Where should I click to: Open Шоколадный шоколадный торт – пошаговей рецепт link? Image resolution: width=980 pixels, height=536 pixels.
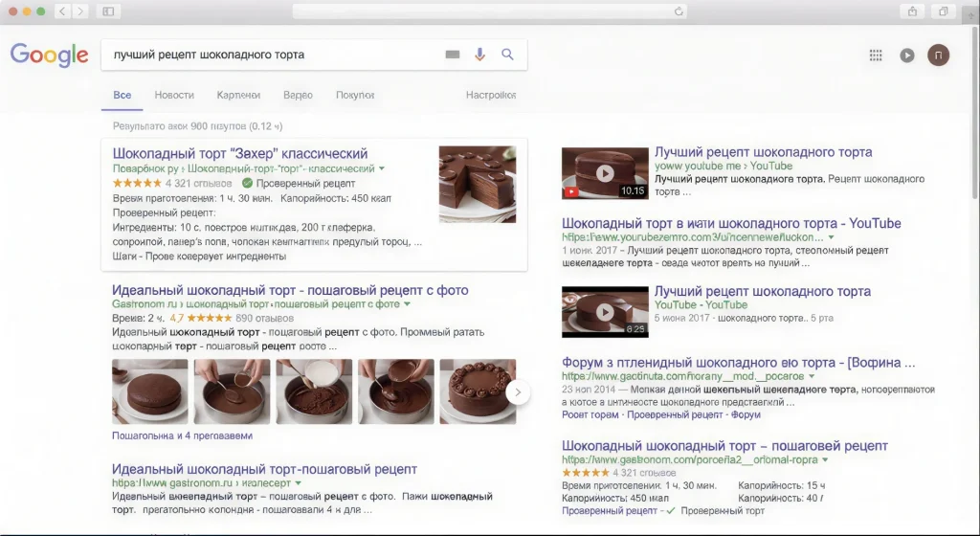724,446
